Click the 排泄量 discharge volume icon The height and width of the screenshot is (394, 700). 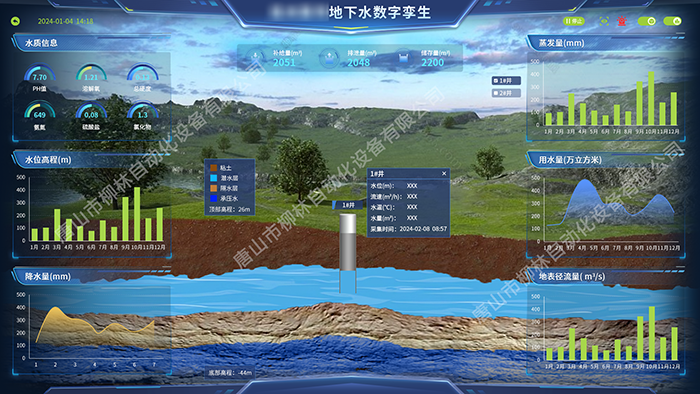[329, 58]
